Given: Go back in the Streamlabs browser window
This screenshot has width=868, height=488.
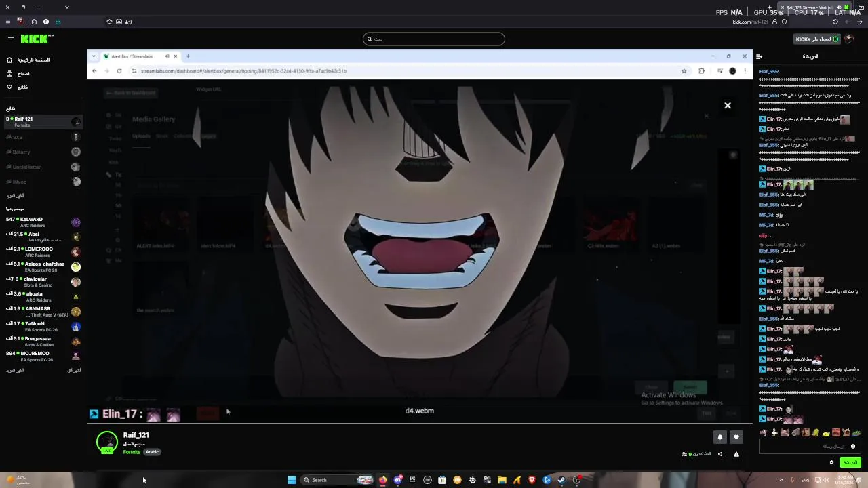Looking at the screenshot, I should tap(94, 70).
